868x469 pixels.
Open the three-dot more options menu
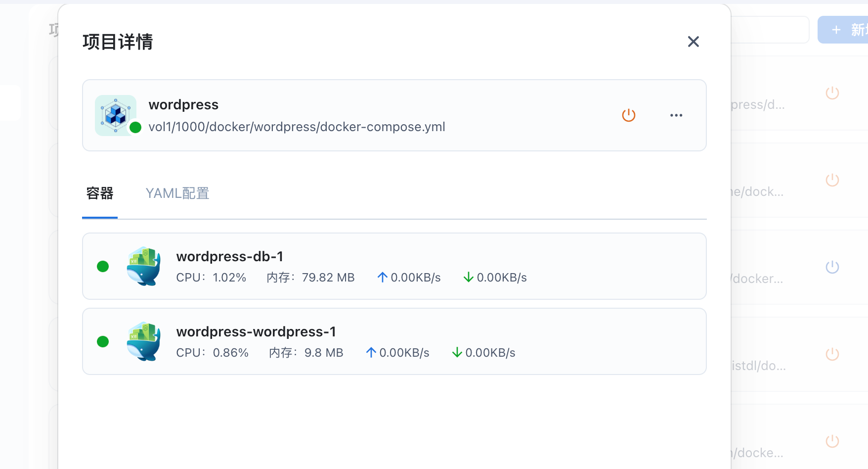tap(676, 115)
